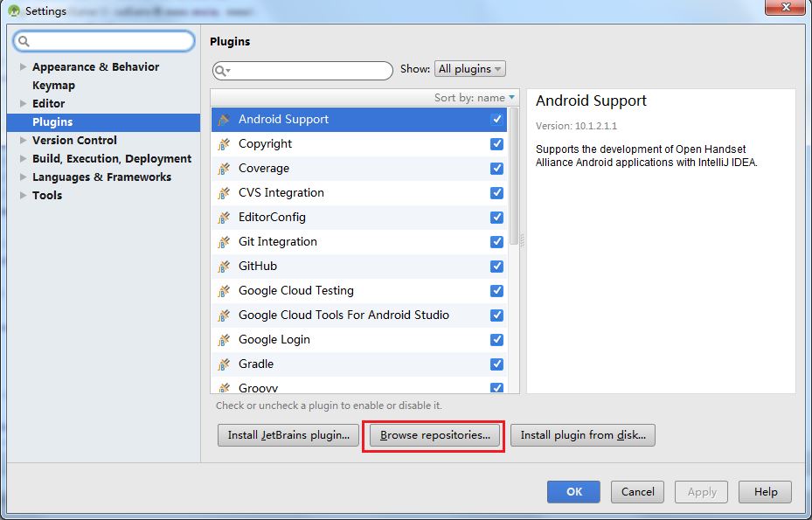The height and width of the screenshot is (520, 812).
Task: Select Build, Execution, Deployment category
Action: pyautogui.click(x=112, y=158)
